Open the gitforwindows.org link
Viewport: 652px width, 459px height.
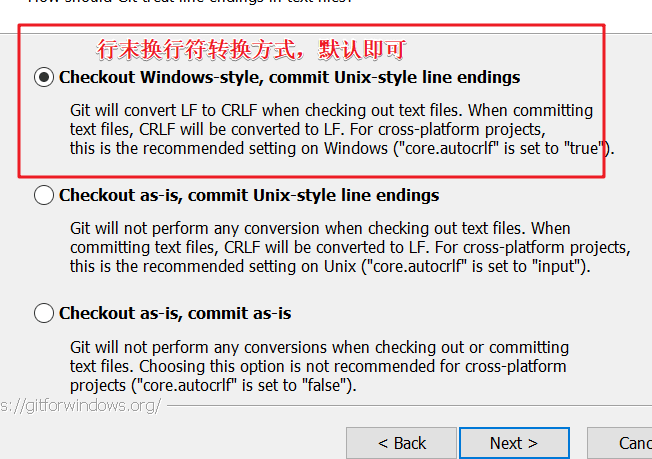80,405
